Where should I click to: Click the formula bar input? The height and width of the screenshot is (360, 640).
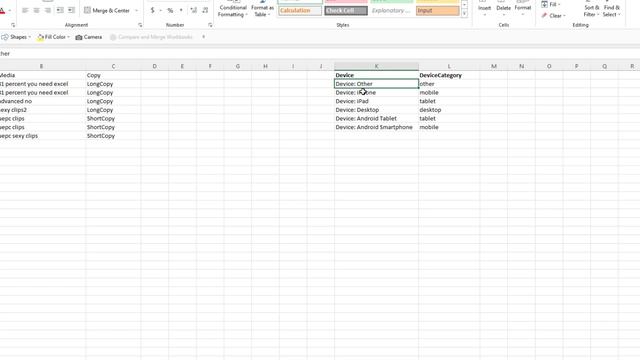320,53
